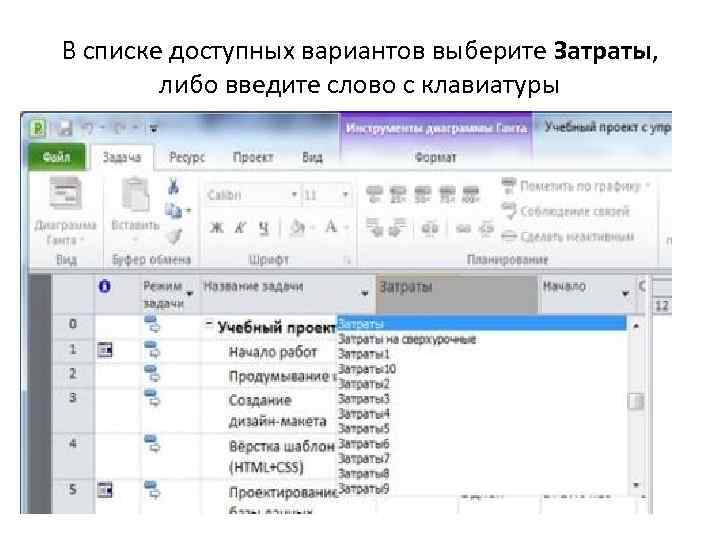This screenshot has height=540, width=720.
Task: Toggle italic К formatting
Action: [240, 227]
